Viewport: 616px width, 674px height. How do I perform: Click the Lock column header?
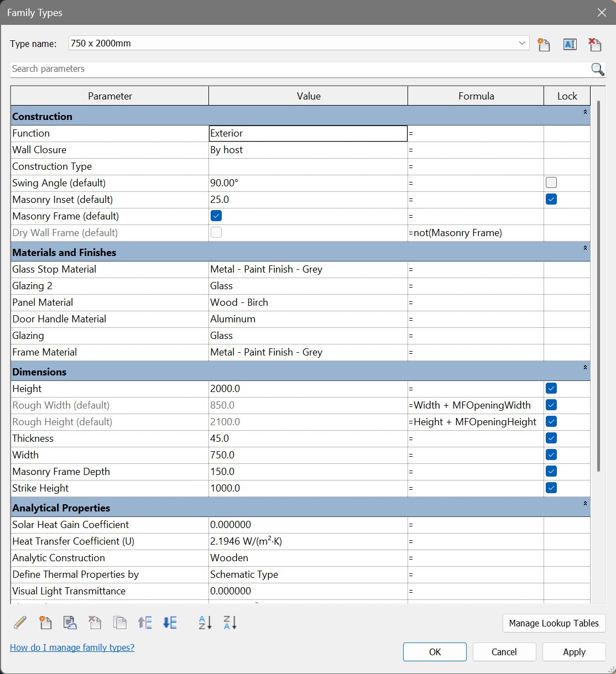(567, 96)
